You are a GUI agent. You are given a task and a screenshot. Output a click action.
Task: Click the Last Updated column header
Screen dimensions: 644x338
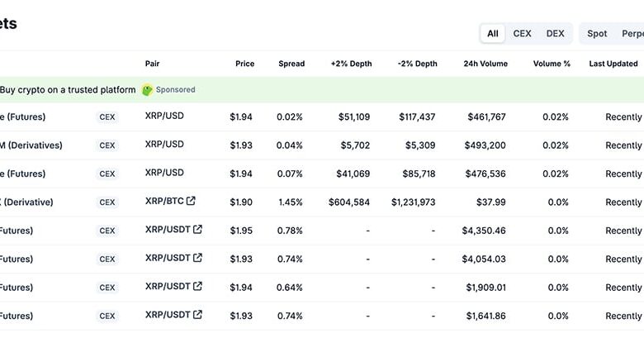[613, 64]
